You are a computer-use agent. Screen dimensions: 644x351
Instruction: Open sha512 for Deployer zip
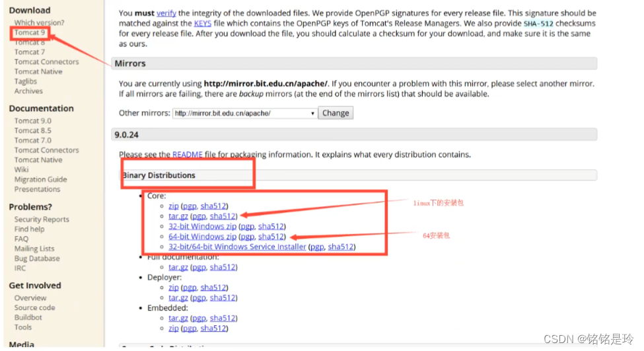[213, 288]
